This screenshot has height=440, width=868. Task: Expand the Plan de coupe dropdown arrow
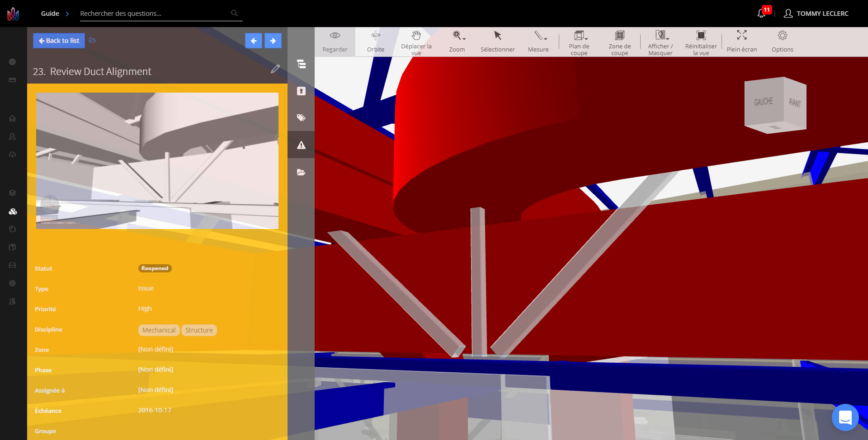pos(586,39)
